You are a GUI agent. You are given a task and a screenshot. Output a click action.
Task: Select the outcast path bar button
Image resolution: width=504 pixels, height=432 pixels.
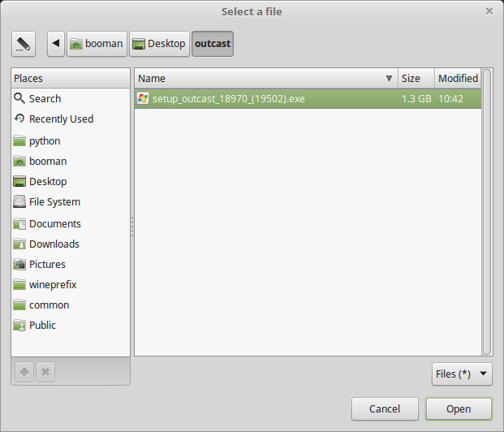click(x=213, y=44)
